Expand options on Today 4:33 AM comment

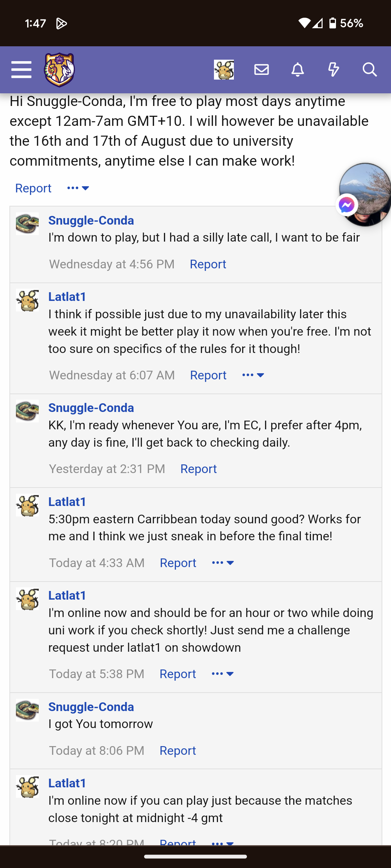coord(223,563)
